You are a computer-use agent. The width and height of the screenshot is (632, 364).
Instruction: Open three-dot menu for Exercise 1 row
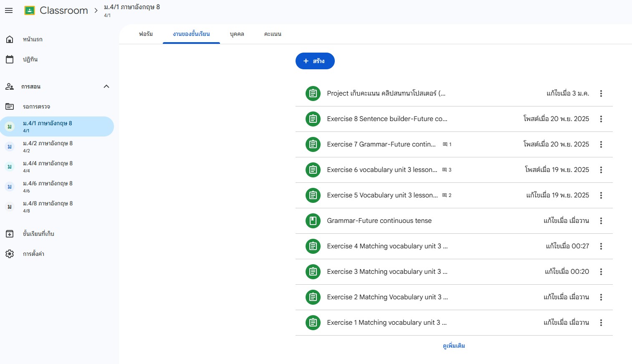(x=601, y=323)
